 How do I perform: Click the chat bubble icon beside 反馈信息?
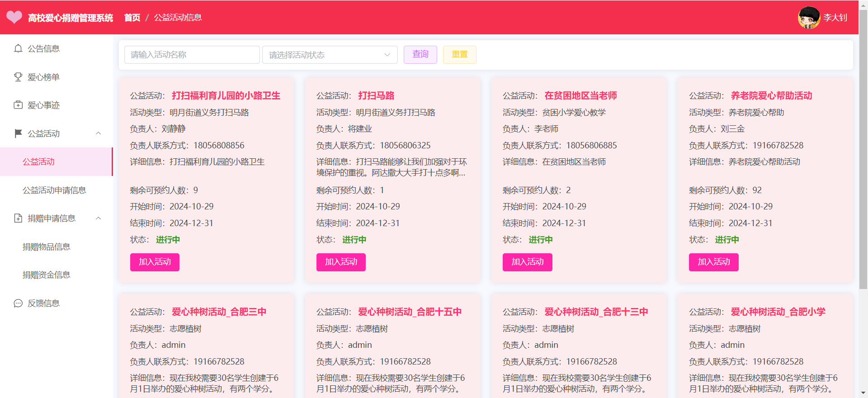click(18, 303)
